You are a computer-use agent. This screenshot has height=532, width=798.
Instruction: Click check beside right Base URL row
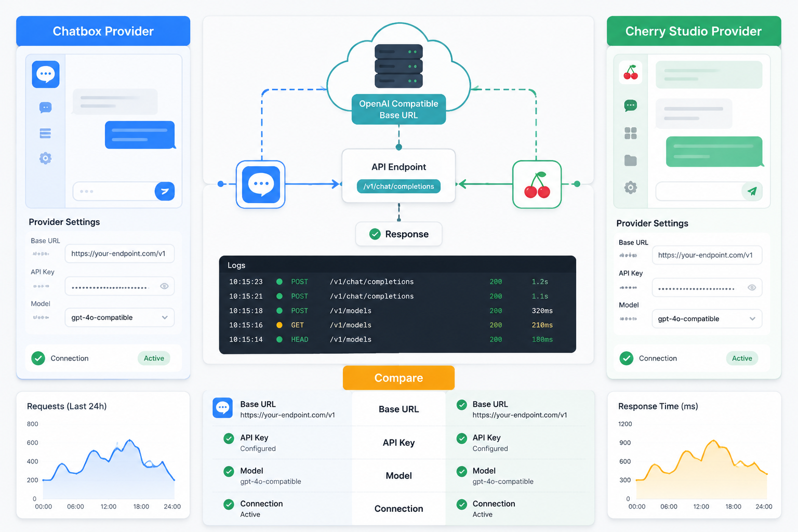[x=461, y=405]
